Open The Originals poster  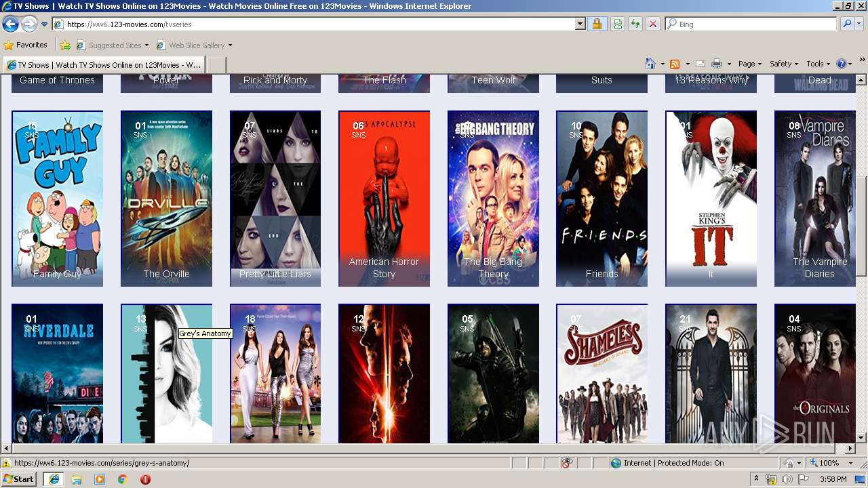(815, 373)
